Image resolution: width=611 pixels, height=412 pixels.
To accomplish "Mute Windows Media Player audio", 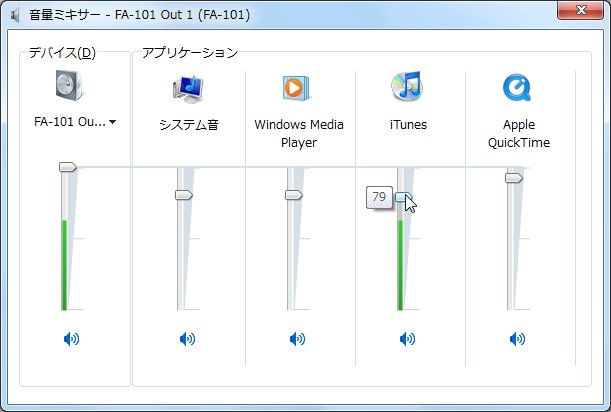I will (x=298, y=339).
